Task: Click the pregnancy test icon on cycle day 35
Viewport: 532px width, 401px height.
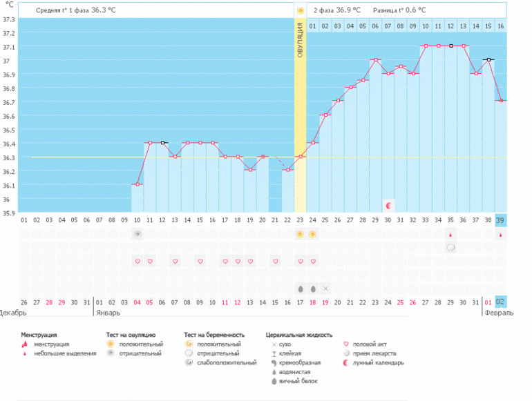Action: [450, 248]
